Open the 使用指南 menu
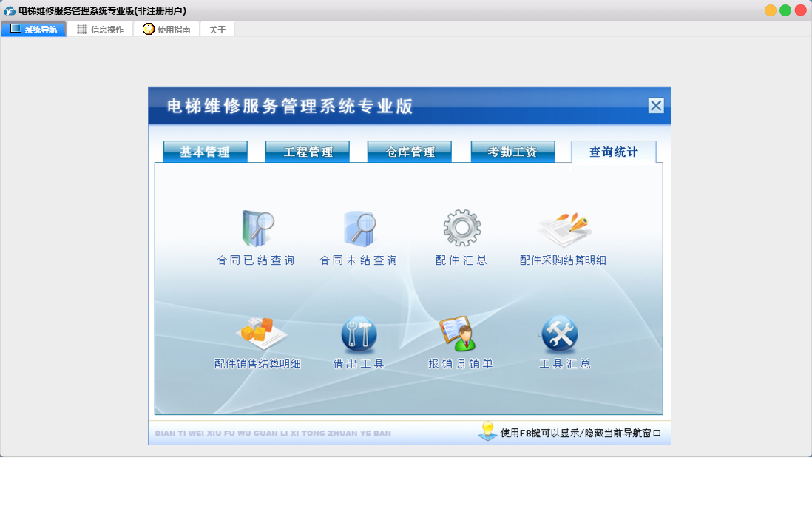Viewport: 812px width, 526px height. point(166,29)
